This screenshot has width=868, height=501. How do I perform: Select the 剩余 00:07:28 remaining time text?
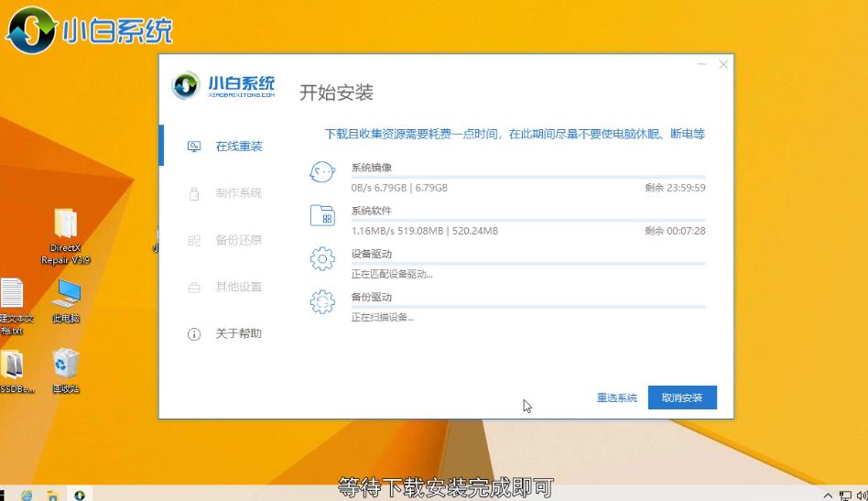click(x=676, y=231)
